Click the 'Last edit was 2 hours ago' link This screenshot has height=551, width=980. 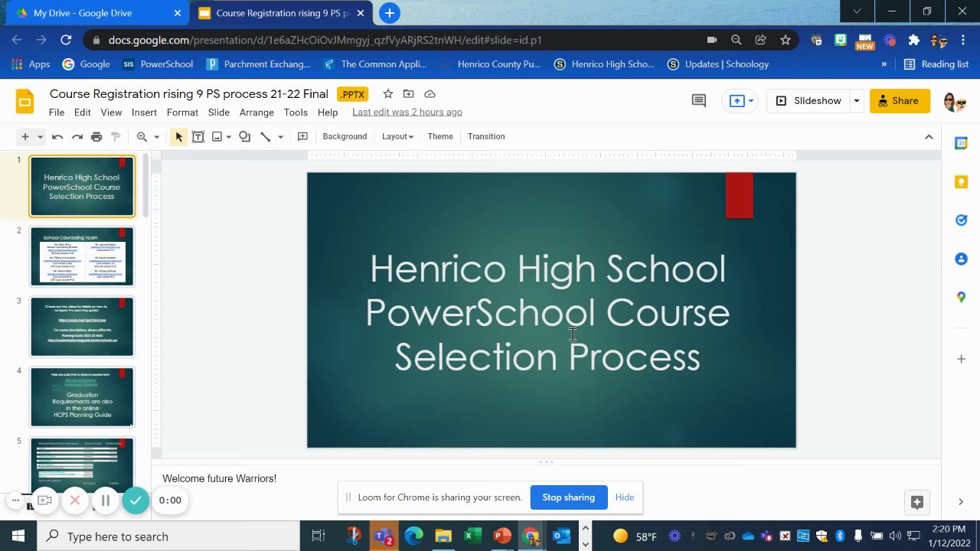[x=407, y=112]
